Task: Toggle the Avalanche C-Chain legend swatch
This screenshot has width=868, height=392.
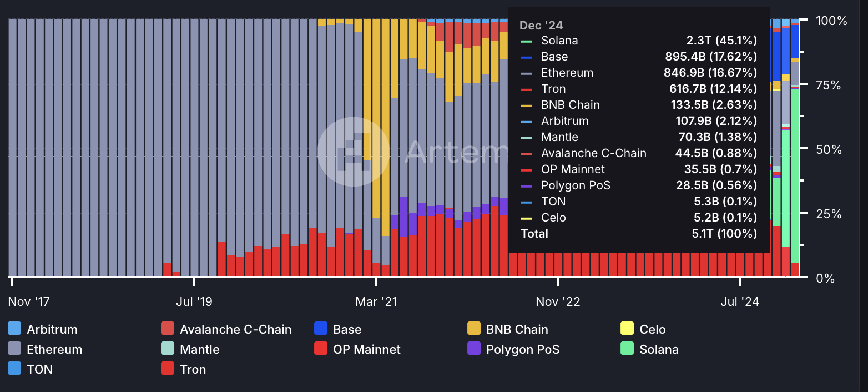Action: [168, 329]
